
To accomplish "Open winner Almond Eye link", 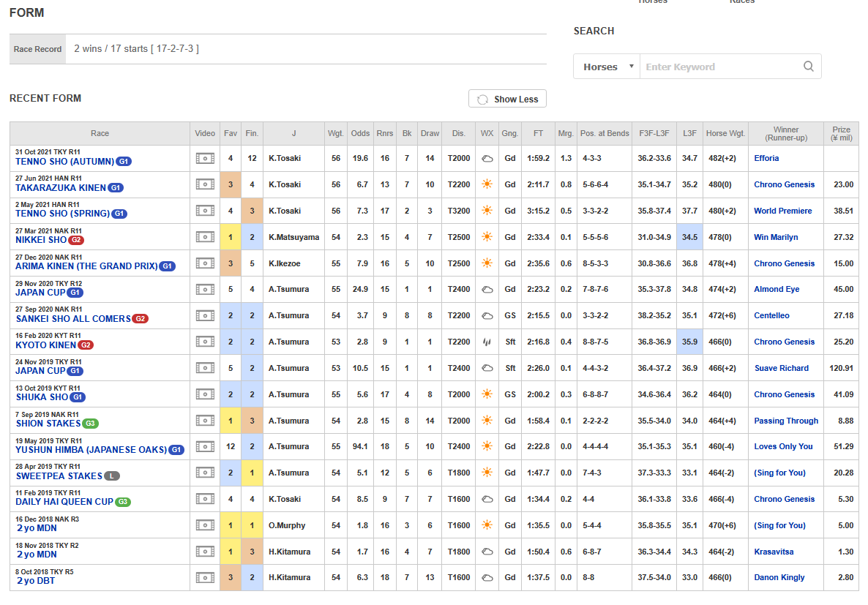I will (776, 289).
